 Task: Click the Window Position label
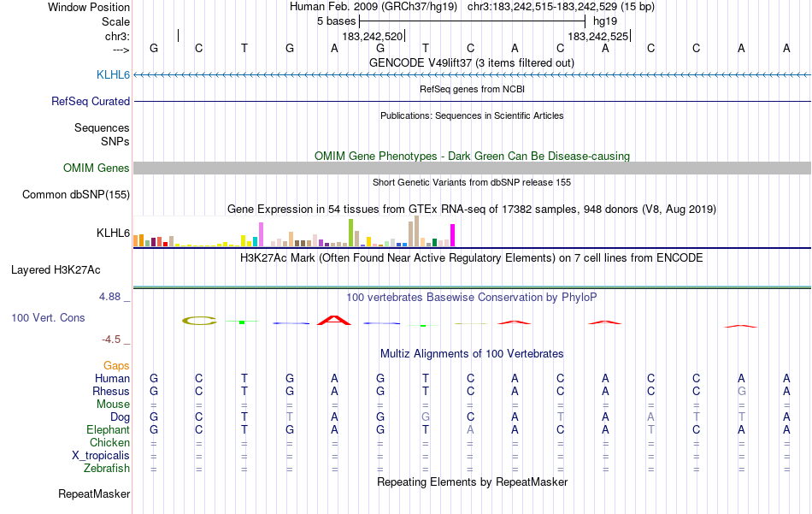(89, 7)
